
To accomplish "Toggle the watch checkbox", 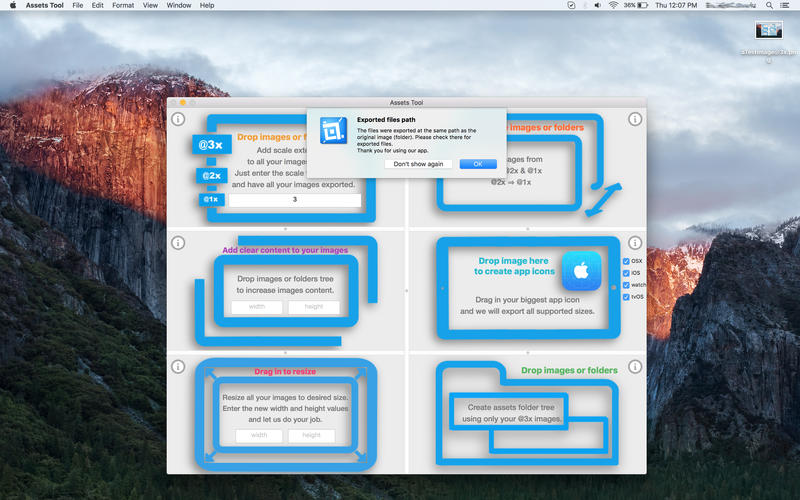I will 626,285.
